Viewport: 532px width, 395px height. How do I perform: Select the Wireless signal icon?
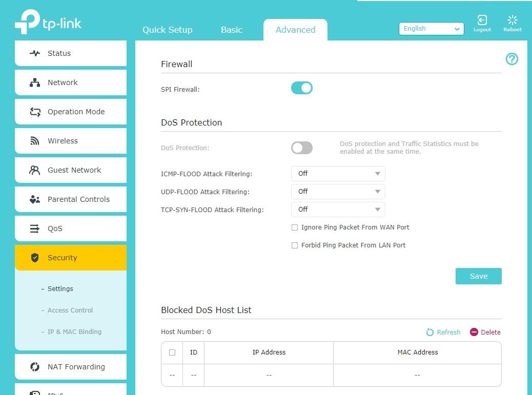click(x=35, y=141)
